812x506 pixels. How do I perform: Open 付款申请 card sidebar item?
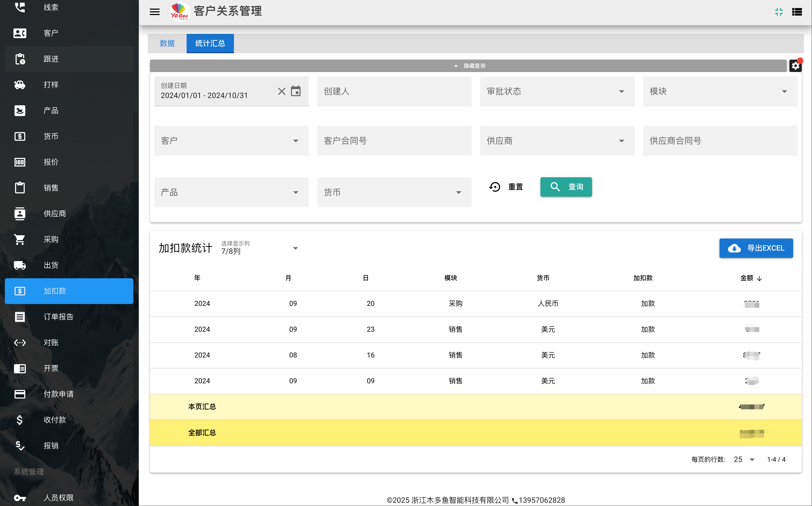[69, 394]
